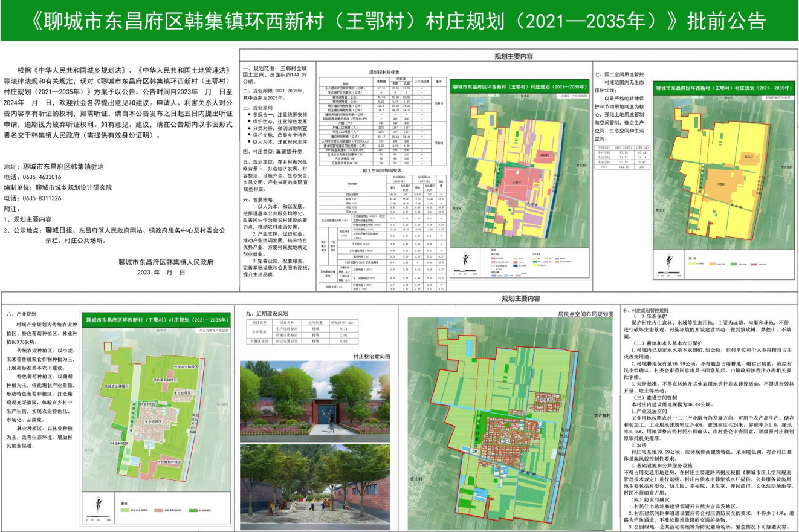Click the main green title banner 批前公告
799x532 pixels.
399,21
